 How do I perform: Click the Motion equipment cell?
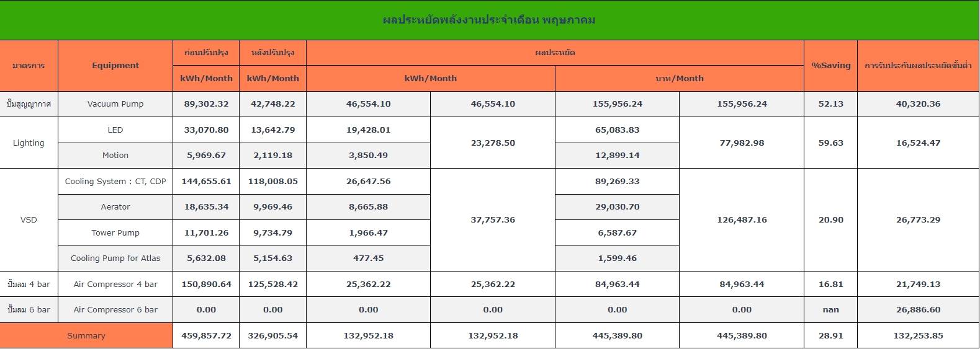pyautogui.click(x=115, y=156)
